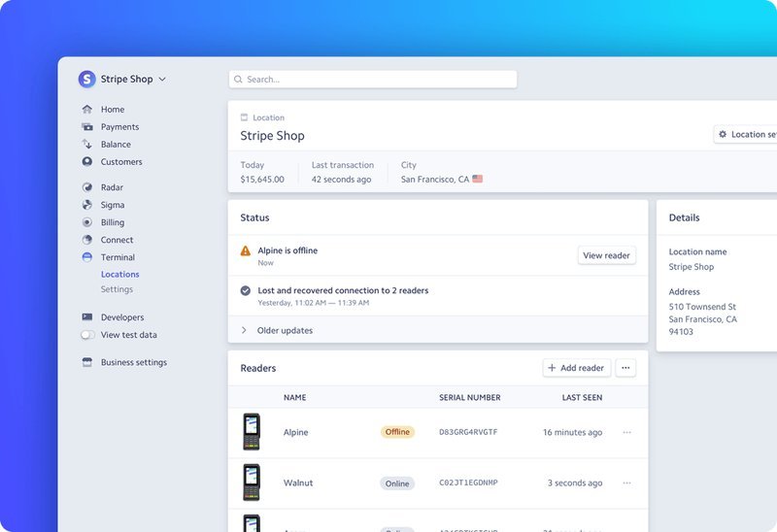Click the Balance arrows icon
This screenshot has width=777, height=532.
87,144
